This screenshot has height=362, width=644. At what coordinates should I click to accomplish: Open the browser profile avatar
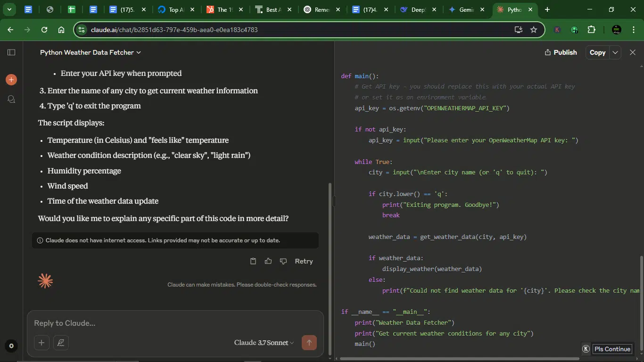coord(616,30)
